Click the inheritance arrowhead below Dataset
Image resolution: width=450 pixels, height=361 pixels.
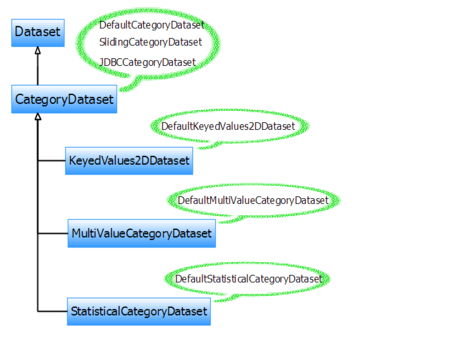38,51
